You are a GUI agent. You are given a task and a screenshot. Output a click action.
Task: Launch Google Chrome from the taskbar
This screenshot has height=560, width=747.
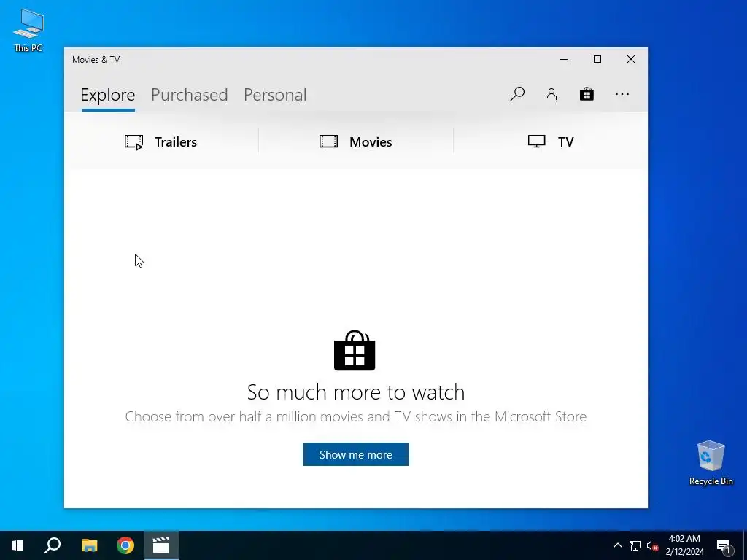(x=125, y=545)
